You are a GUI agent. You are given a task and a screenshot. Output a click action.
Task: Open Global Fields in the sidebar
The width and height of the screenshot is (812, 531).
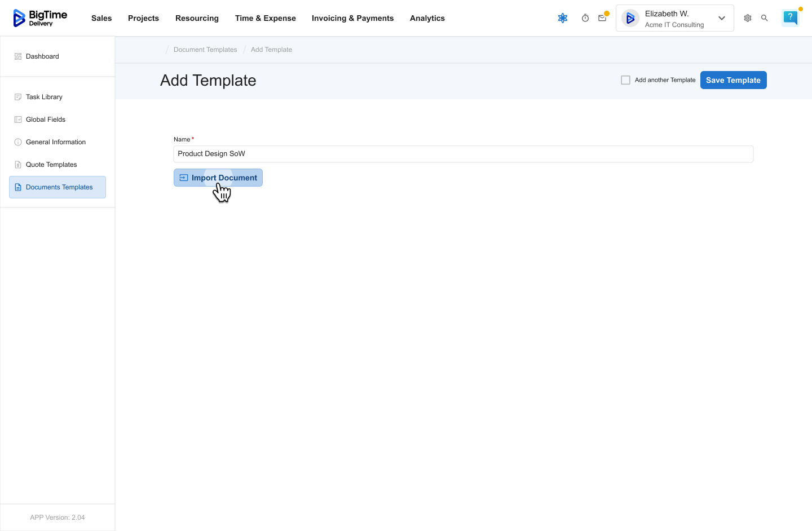pos(46,120)
